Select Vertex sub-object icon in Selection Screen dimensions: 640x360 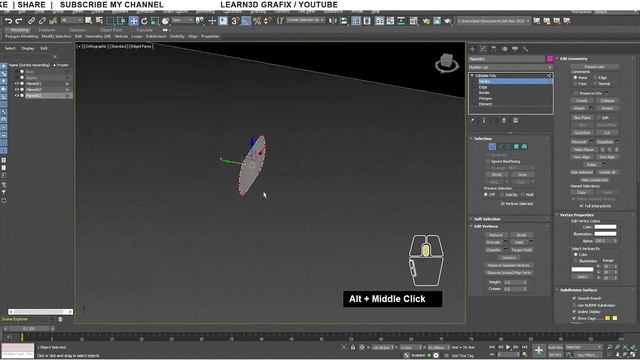492,147
